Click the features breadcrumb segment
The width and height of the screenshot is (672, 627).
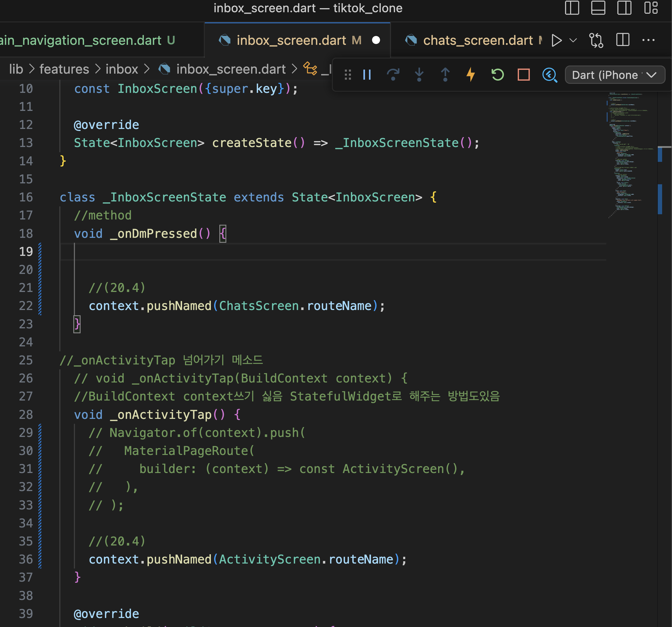click(x=64, y=69)
